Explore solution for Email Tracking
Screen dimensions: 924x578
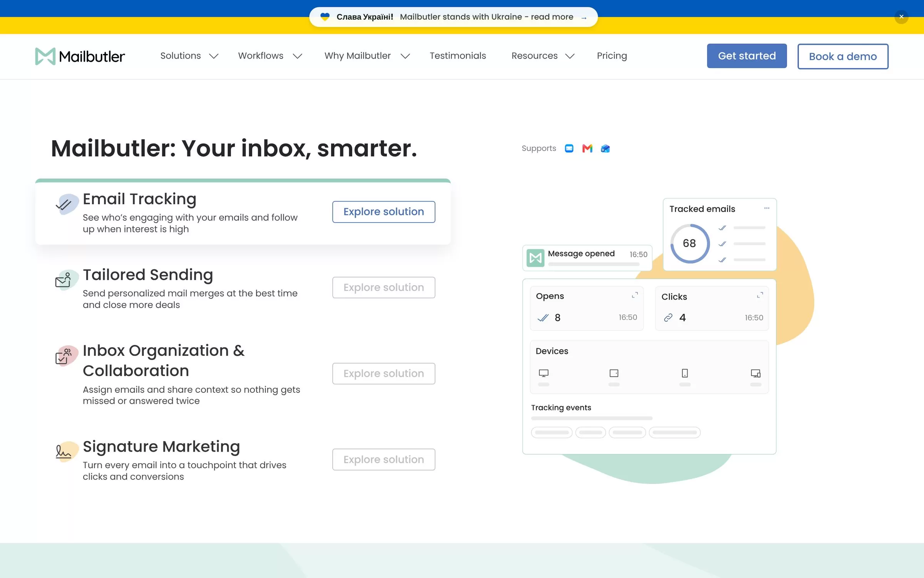[384, 212]
